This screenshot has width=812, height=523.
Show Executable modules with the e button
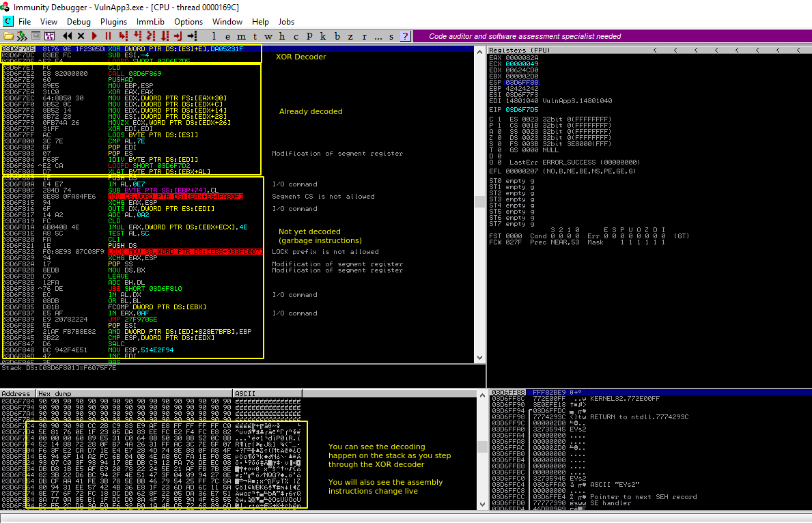tap(228, 36)
